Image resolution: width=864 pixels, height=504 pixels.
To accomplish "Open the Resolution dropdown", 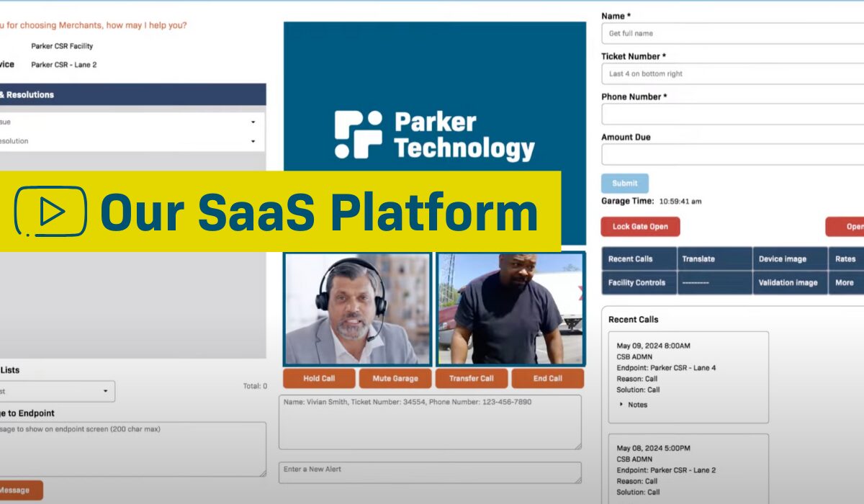I will point(130,141).
